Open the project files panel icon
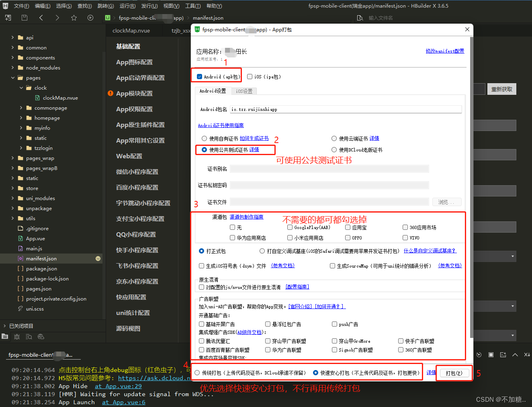 (5, 336)
